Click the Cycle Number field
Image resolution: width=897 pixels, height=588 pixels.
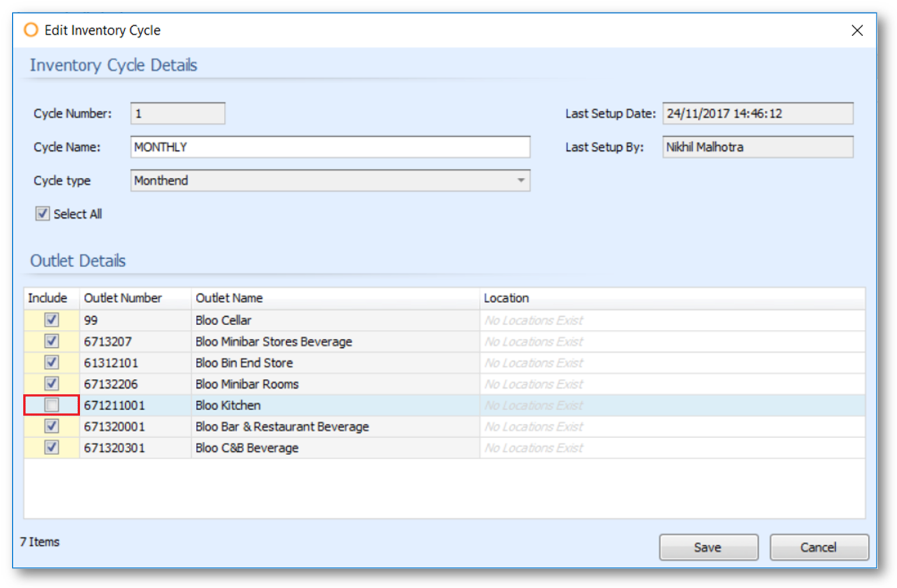click(x=177, y=114)
